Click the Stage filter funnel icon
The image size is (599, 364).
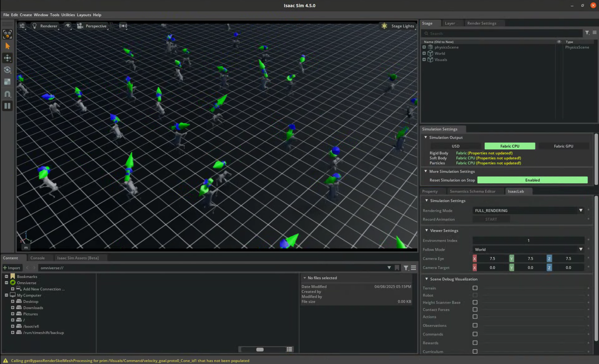coord(587,33)
